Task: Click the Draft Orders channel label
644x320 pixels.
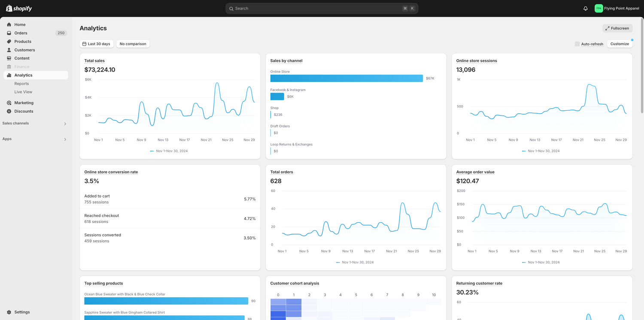Action: click(x=280, y=126)
